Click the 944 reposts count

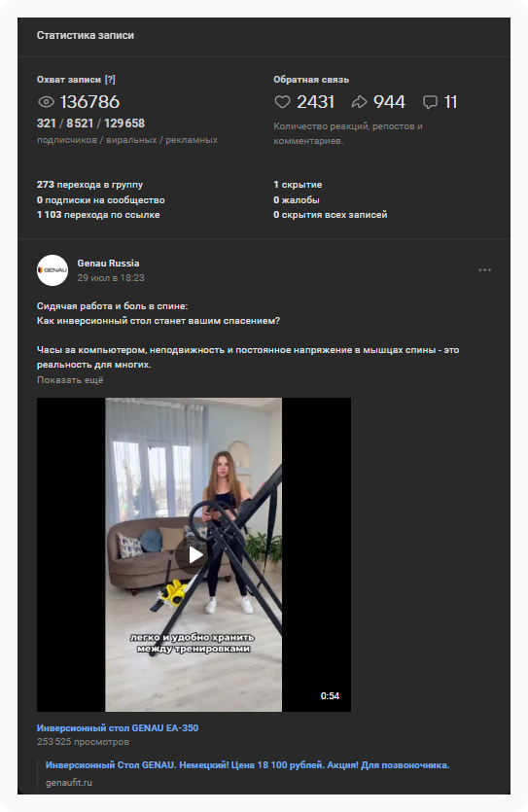[389, 102]
